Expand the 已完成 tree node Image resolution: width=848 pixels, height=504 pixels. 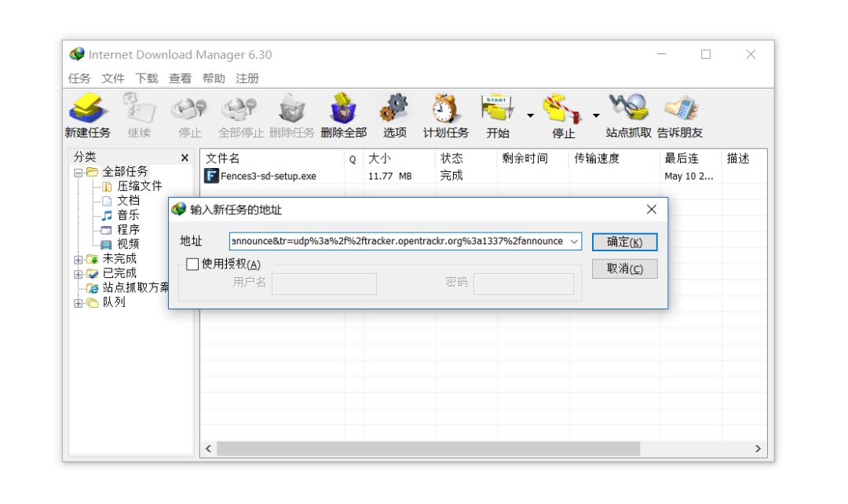pos(79,274)
